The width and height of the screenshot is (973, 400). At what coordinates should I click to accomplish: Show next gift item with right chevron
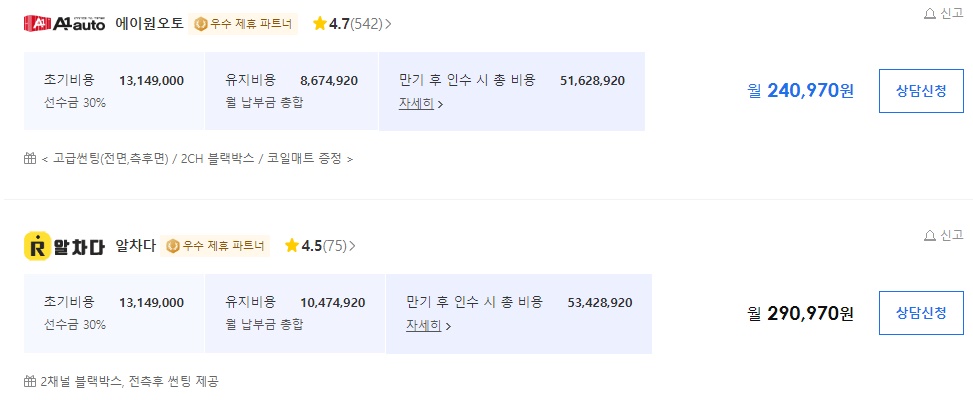coord(350,159)
